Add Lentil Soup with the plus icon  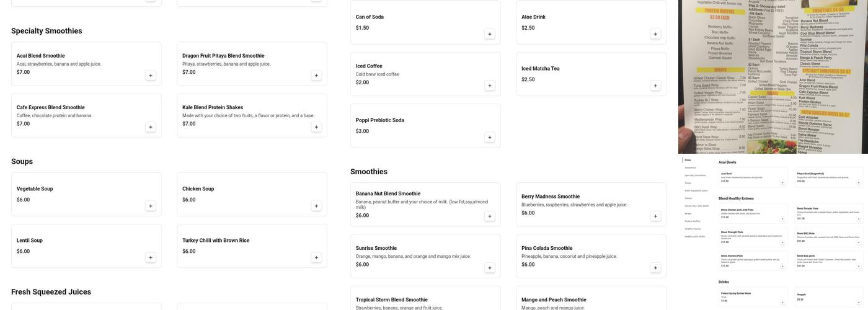(151, 257)
